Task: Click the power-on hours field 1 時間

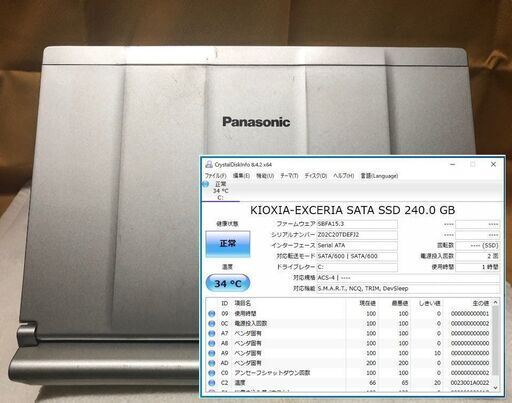Action: pyautogui.click(x=477, y=267)
